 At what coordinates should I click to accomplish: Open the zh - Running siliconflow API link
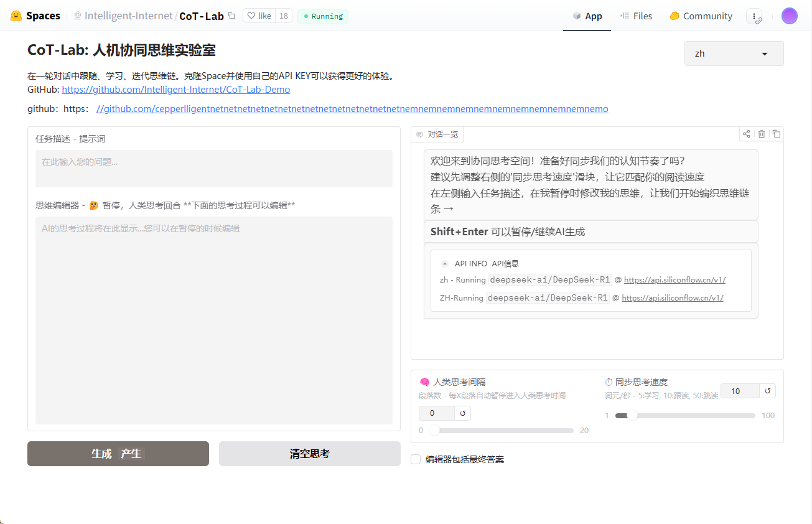tap(674, 280)
